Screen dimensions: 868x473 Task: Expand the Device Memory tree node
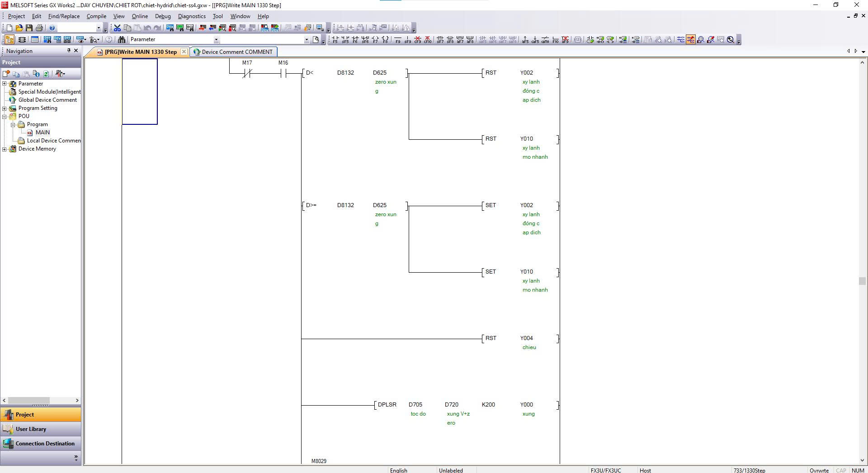(5, 149)
